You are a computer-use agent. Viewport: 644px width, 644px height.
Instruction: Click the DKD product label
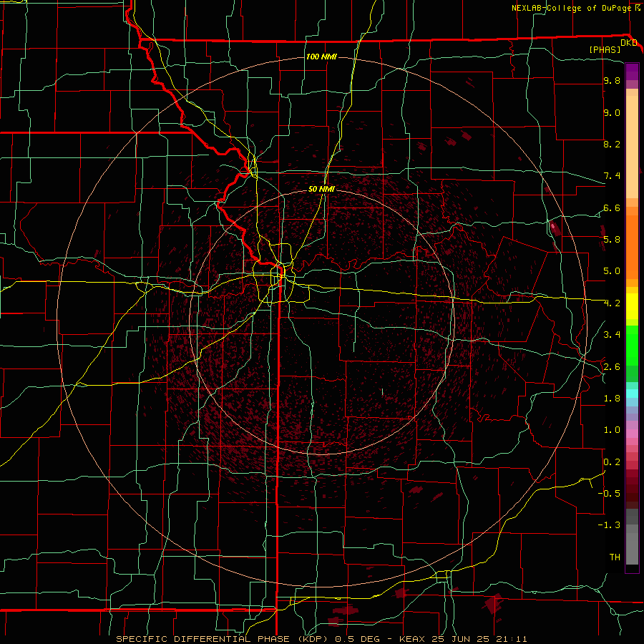pos(629,42)
